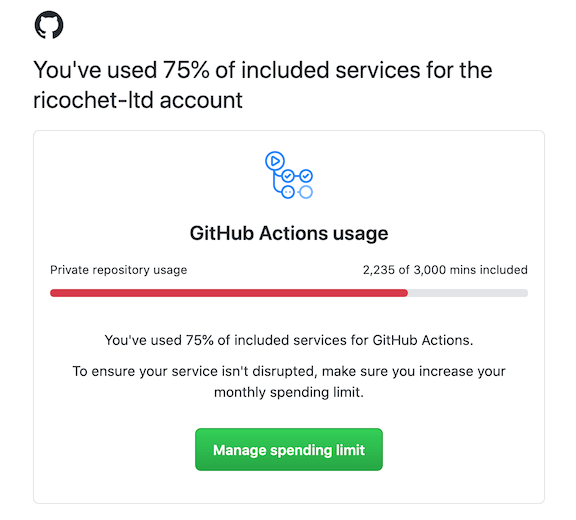Screen dimensions: 576x520
Task: Click the second checkmark circle in workflow icon
Action: coord(306,176)
